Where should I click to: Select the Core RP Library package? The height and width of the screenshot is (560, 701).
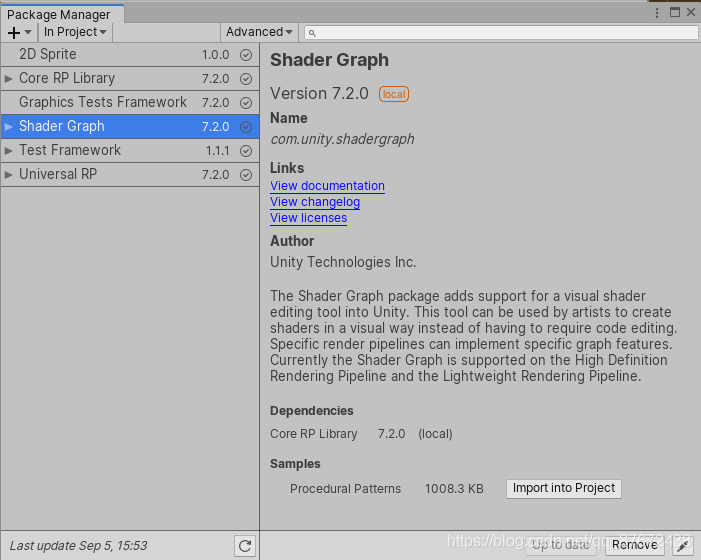(x=130, y=79)
